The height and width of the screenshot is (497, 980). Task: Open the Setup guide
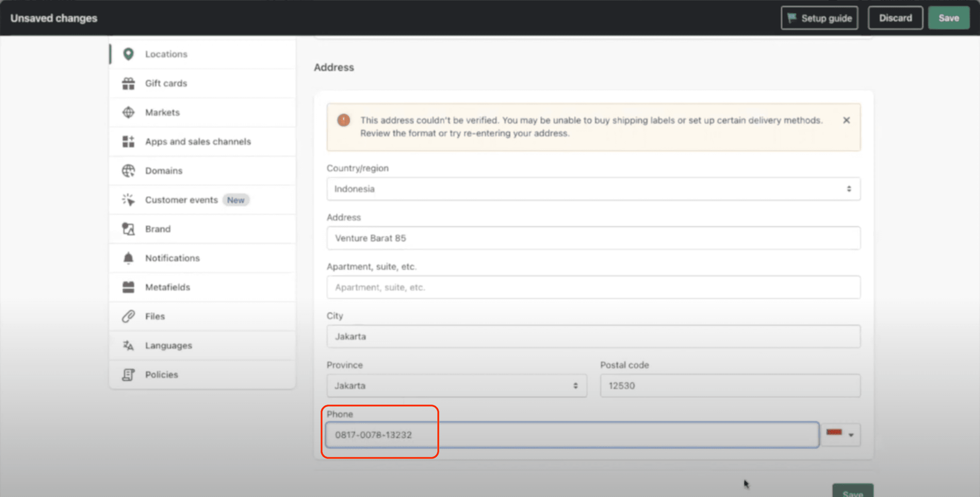click(x=819, y=18)
